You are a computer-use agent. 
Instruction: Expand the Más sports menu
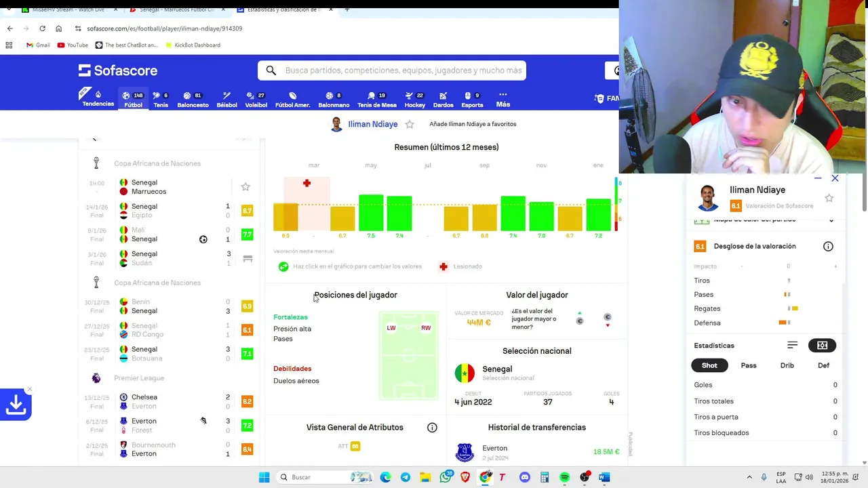pos(502,99)
